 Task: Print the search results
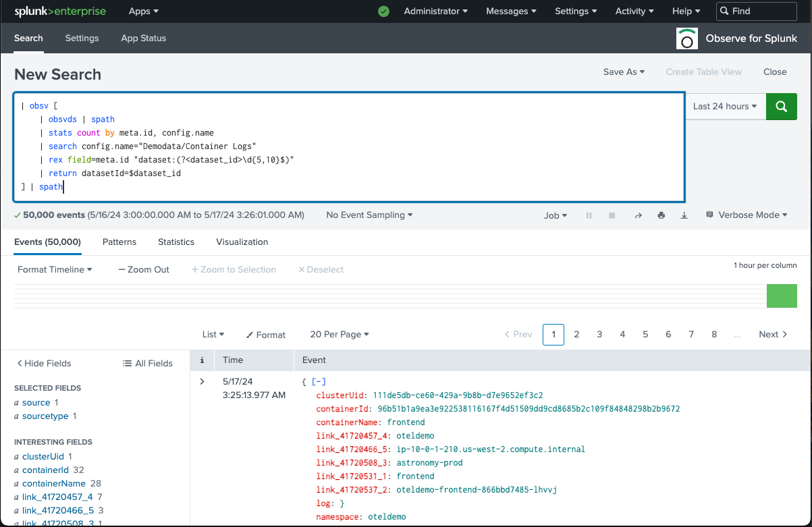[x=661, y=215]
